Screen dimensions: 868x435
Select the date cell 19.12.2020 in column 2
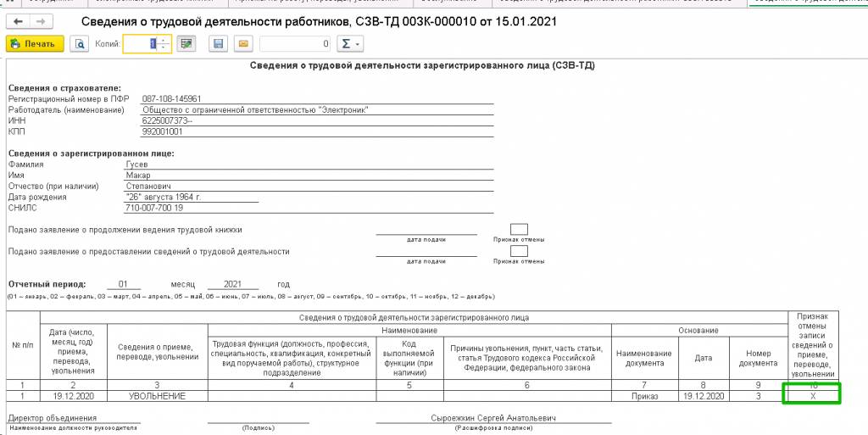(x=73, y=396)
